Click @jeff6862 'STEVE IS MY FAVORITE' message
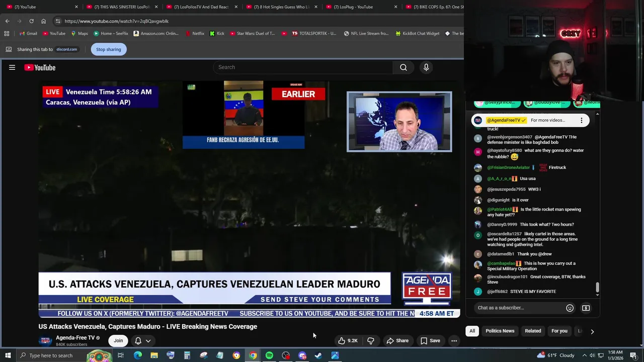 tap(533, 292)
